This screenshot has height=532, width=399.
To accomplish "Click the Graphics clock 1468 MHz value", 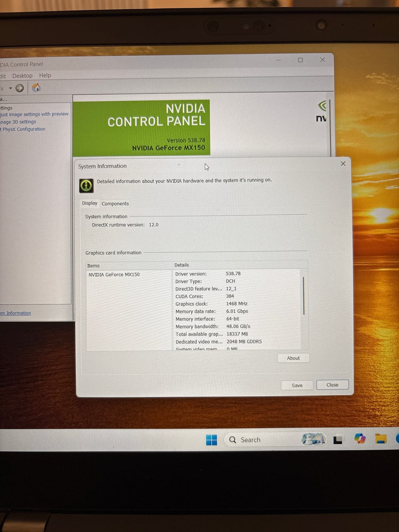I will point(236,304).
